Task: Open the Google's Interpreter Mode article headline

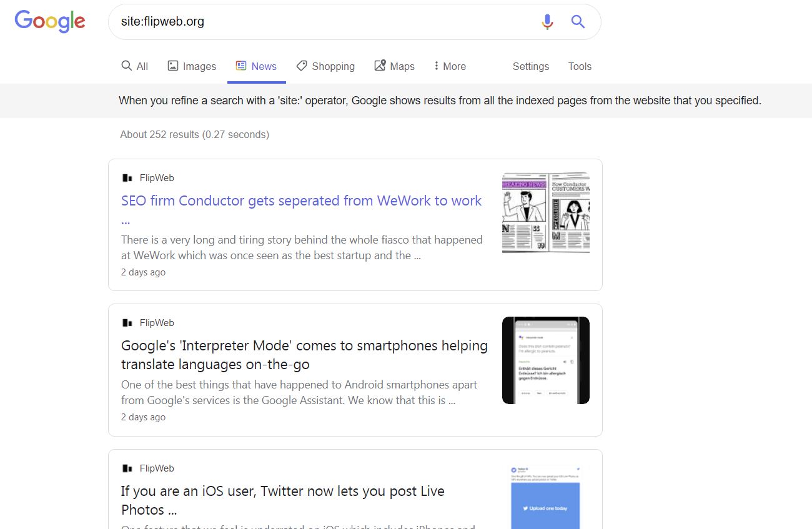Action: [x=305, y=355]
